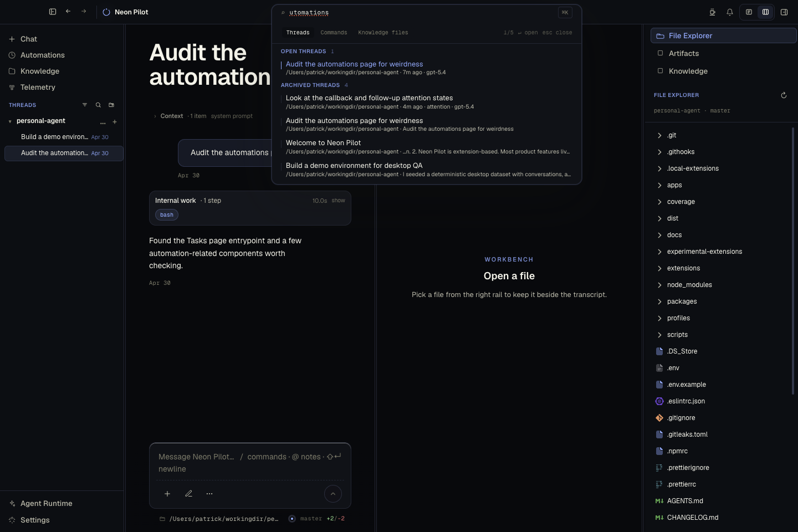Viewport: 798px width, 532px height.
Task: Switch to the Commands tab
Action: coord(334,33)
